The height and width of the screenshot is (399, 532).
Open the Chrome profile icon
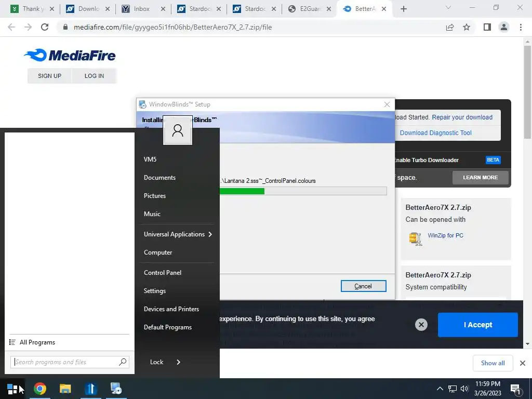coord(504,27)
